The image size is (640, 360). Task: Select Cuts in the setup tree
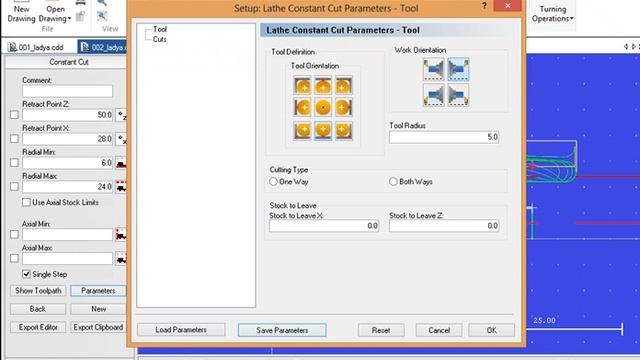pyautogui.click(x=160, y=39)
